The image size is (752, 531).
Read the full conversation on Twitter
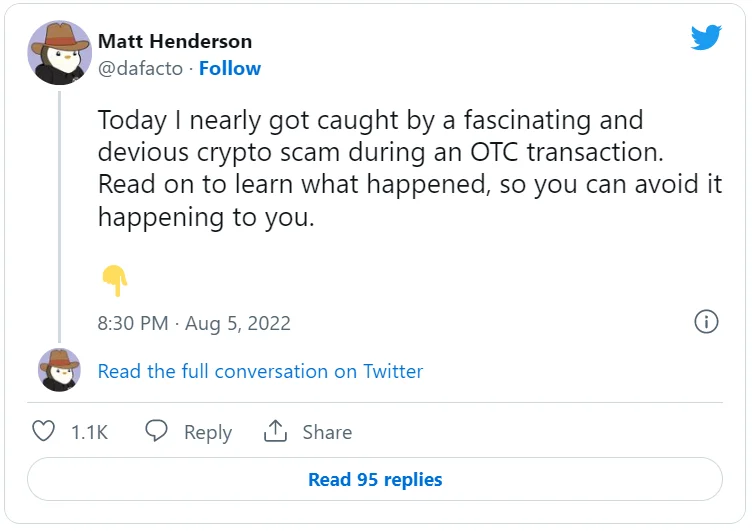pyautogui.click(x=260, y=371)
